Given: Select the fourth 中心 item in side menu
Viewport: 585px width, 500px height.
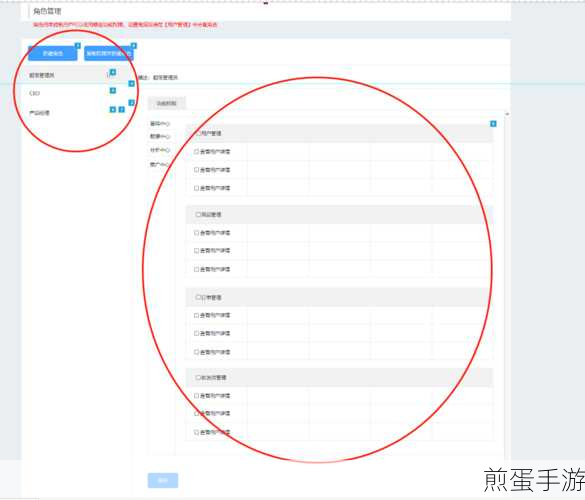Looking at the screenshot, I should [x=160, y=164].
